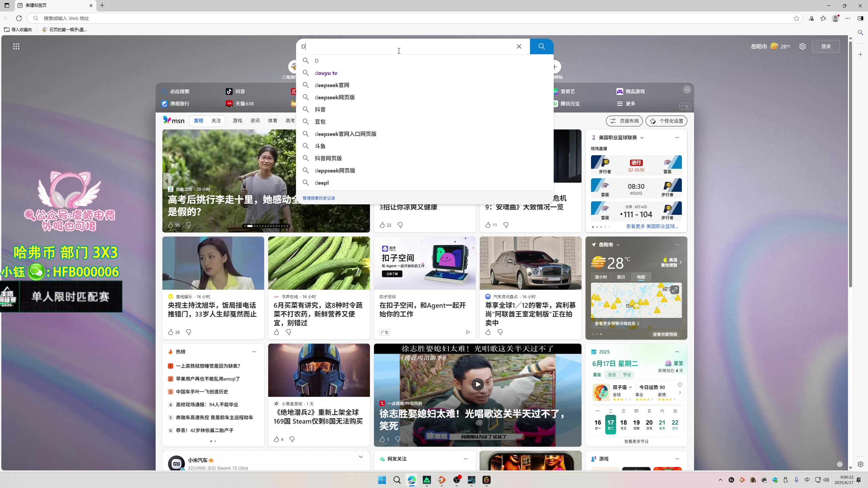Open more options on quick links panel

pos(687,89)
